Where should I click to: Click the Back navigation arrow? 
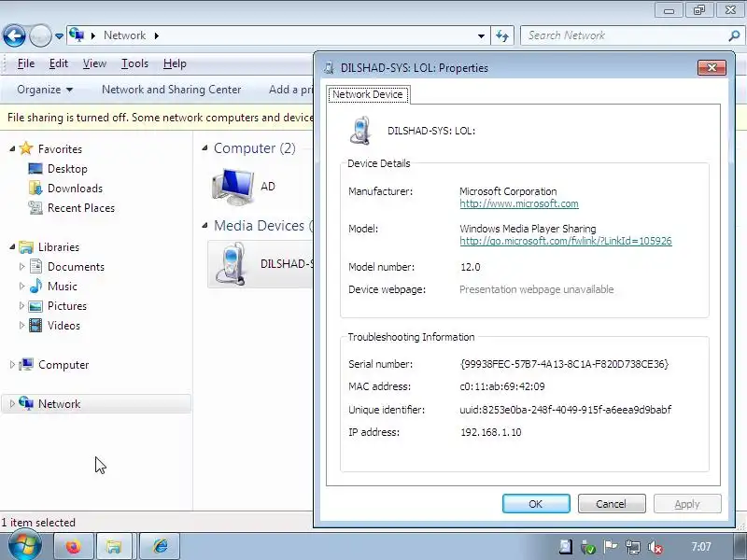[x=14, y=35]
